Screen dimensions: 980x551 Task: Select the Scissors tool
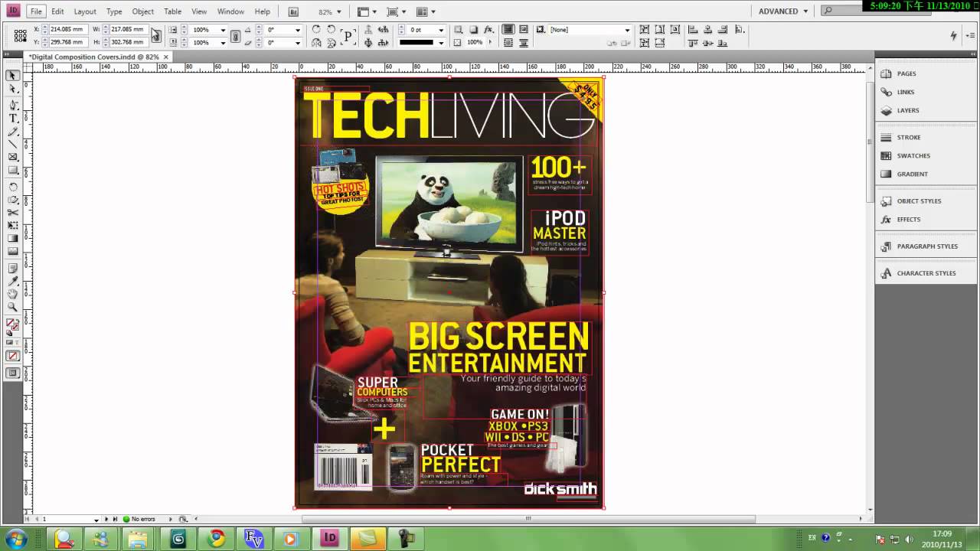pyautogui.click(x=13, y=213)
